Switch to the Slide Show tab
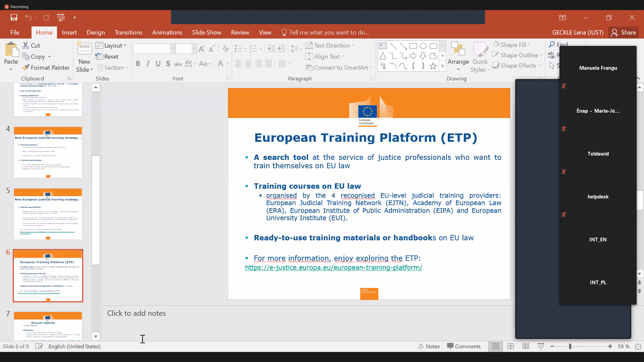 click(x=207, y=33)
